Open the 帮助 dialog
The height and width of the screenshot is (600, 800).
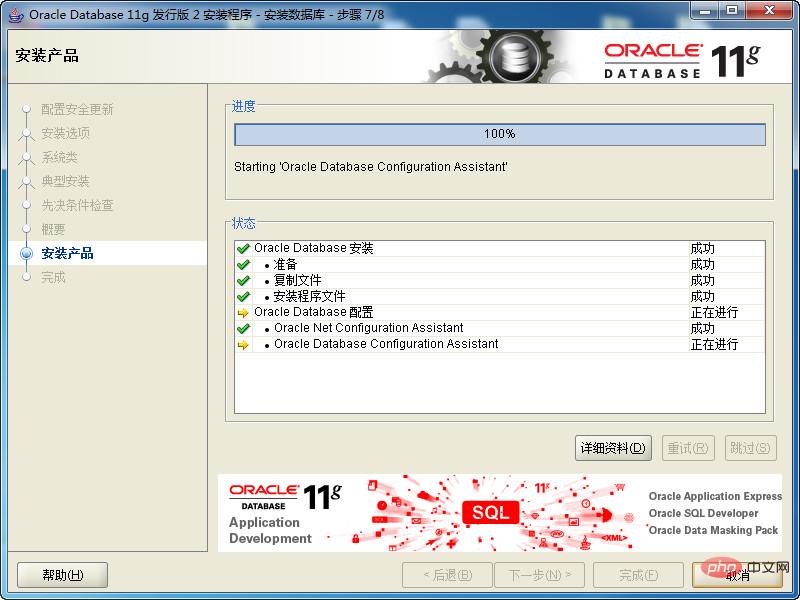61,575
